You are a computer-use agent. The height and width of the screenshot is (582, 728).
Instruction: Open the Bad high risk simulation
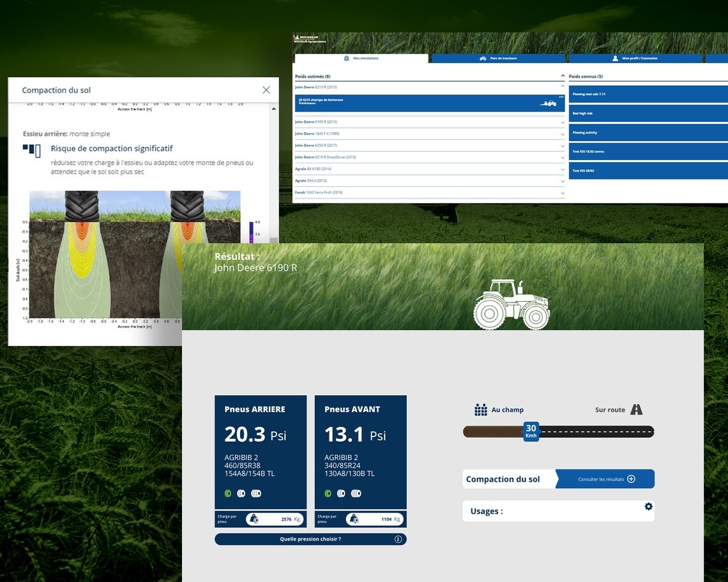648,113
